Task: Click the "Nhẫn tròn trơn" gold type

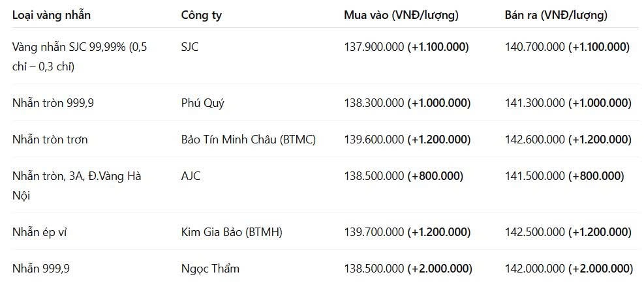Action: point(50,140)
